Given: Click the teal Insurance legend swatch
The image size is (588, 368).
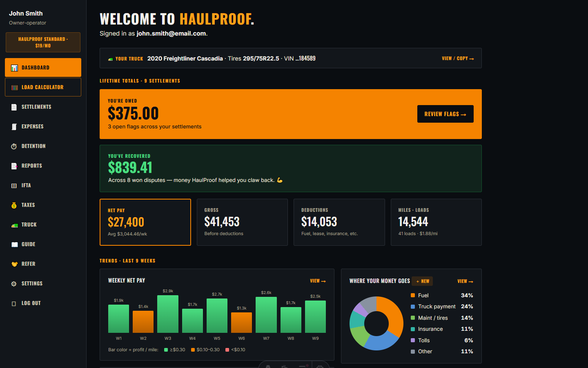Looking at the screenshot, I should [x=413, y=329].
